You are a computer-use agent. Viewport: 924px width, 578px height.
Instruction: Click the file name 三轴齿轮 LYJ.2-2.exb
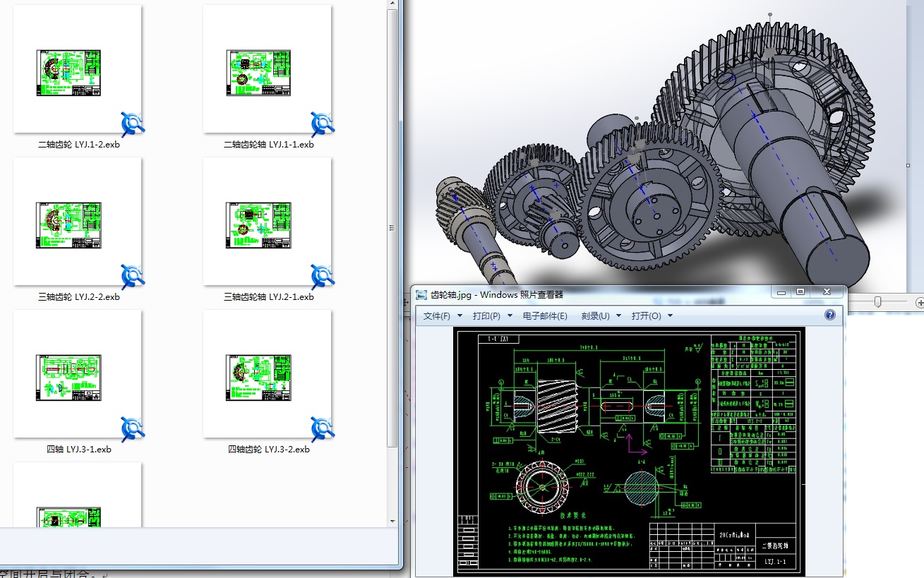[x=79, y=297]
